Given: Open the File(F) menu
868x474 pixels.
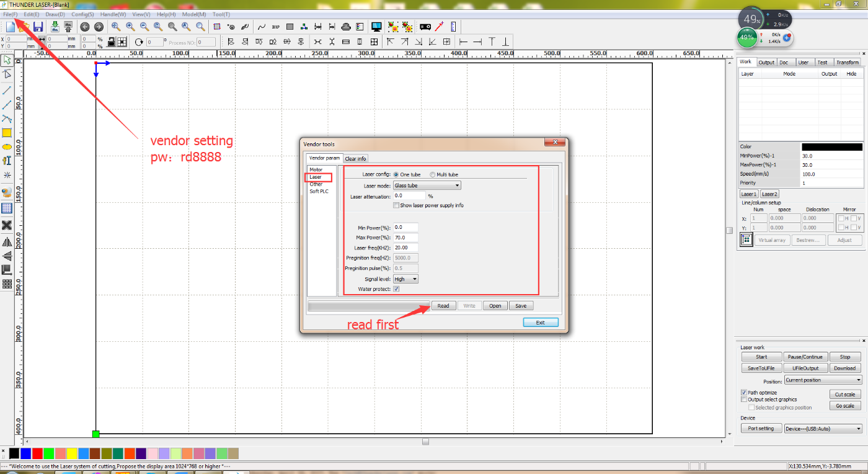Looking at the screenshot, I should pos(10,14).
